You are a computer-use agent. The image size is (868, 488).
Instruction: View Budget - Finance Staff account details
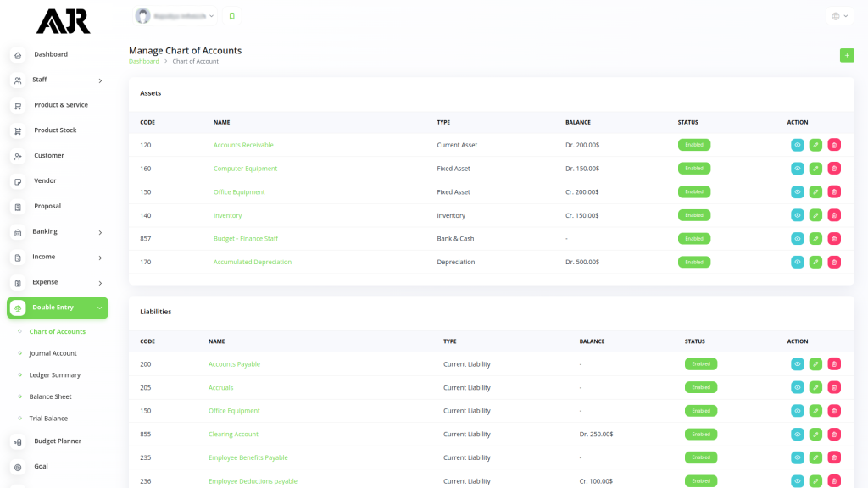(x=797, y=239)
